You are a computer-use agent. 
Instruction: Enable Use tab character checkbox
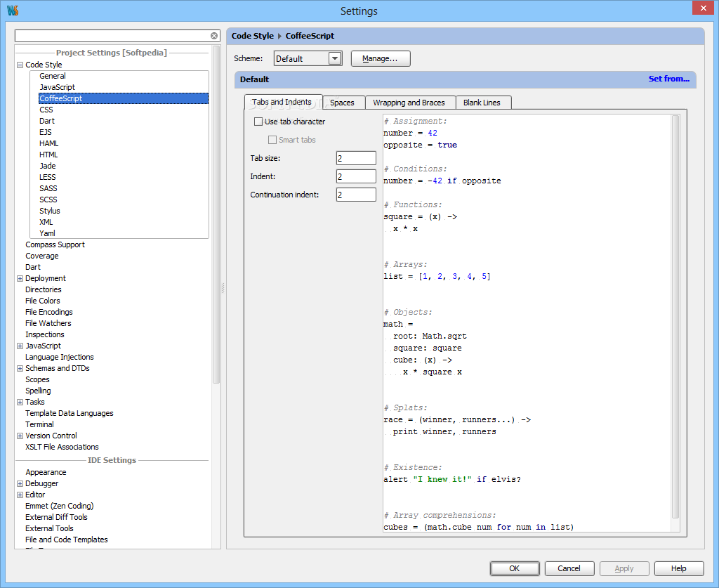tap(258, 122)
